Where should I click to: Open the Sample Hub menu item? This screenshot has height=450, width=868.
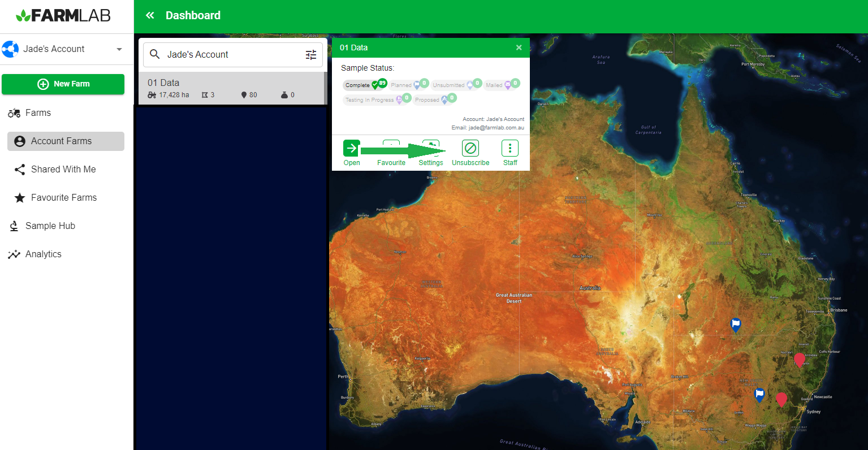point(50,226)
